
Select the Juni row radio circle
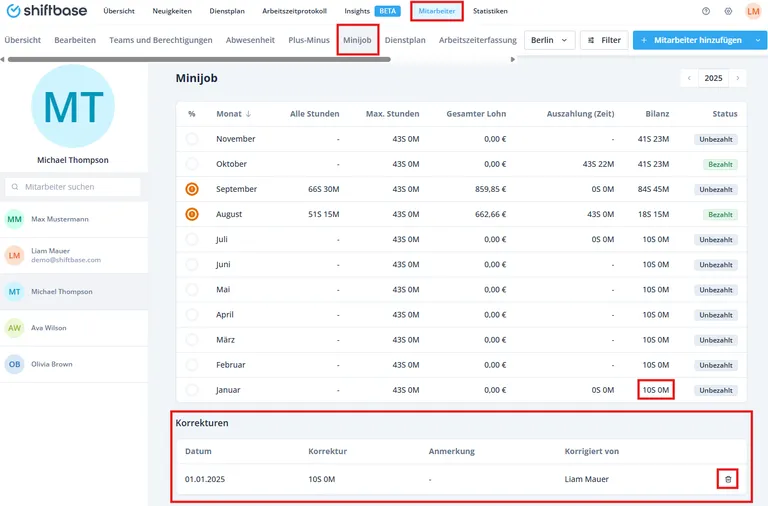coord(192,264)
